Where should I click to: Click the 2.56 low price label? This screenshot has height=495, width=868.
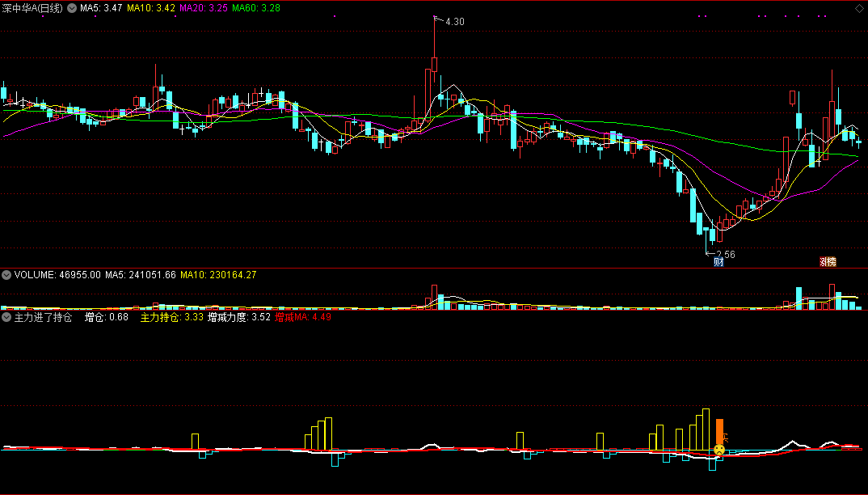tap(726, 255)
